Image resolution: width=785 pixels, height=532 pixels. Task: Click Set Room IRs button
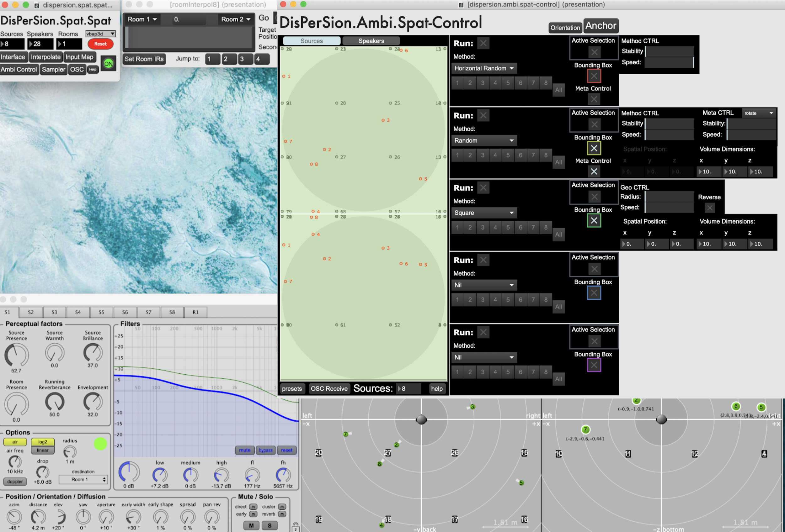click(x=144, y=59)
